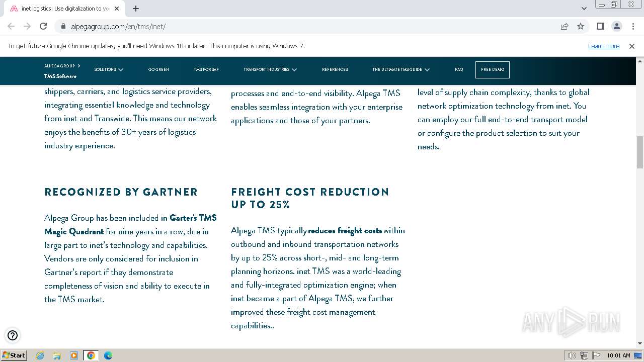Expand the Transport Industries dropdown

270,69
